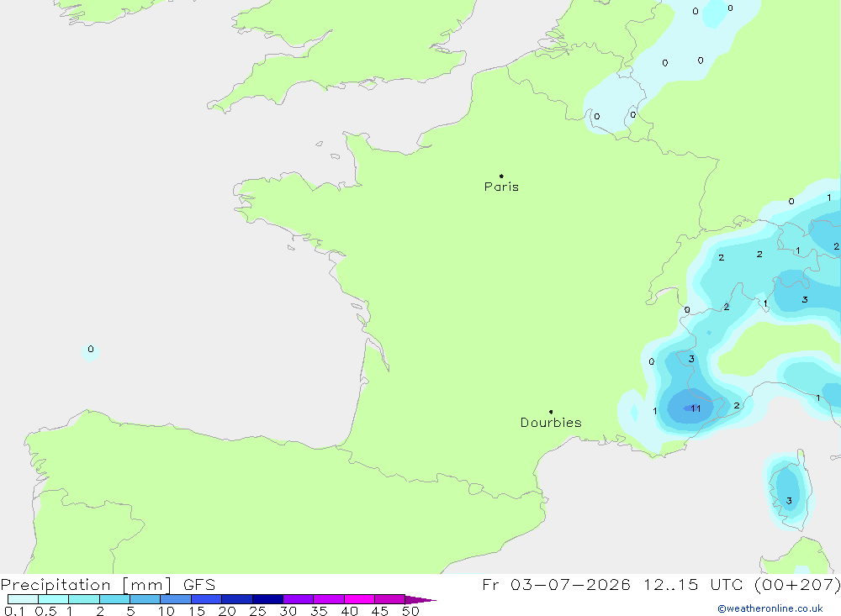
Task: Click the 0.1 legend scale value
Action: [14, 611]
